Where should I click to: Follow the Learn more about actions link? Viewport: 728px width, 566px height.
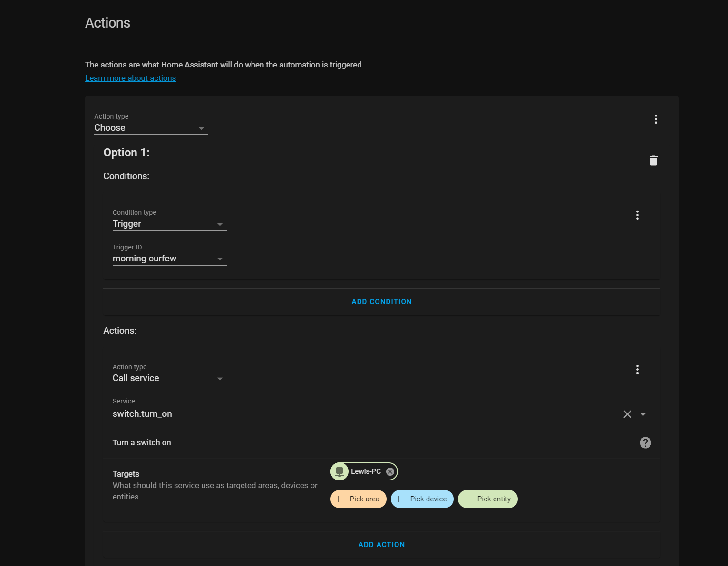pyautogui.click(x=130, y=78)
